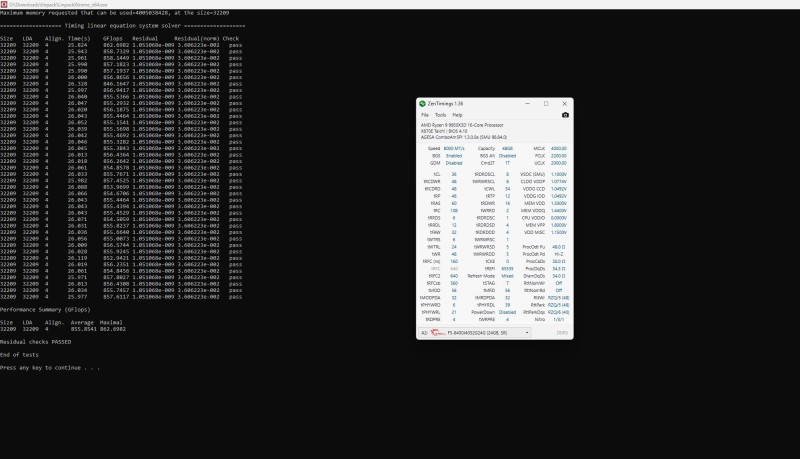Viewport: 800px width, 459px height.
Task: Click "Press any key to continue" console line
Action: pos(50,367)
